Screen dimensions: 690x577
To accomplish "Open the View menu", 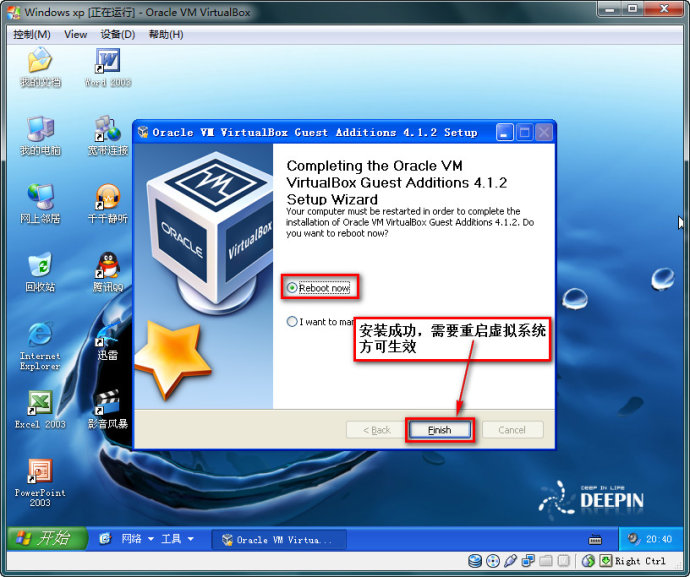I will 75,34.
